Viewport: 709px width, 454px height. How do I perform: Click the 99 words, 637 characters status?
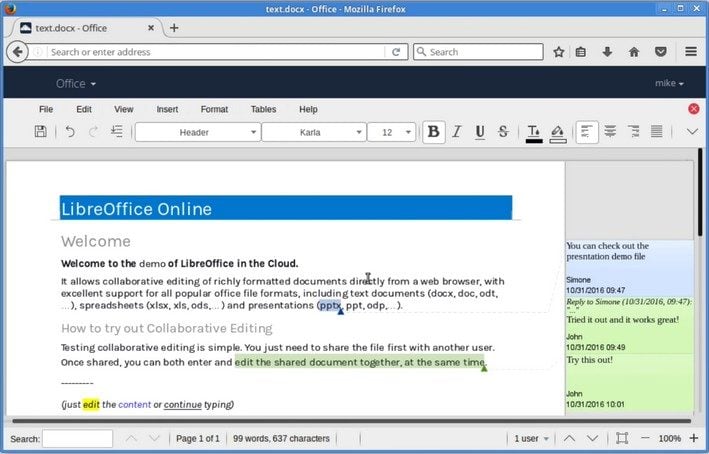[281, 438]
